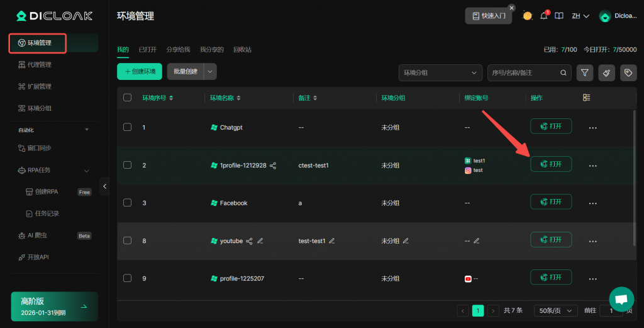This screenshot has width=644, height=328.
Task: Check the Chatgpt row checkbox
Action: (x=128, y=127)
